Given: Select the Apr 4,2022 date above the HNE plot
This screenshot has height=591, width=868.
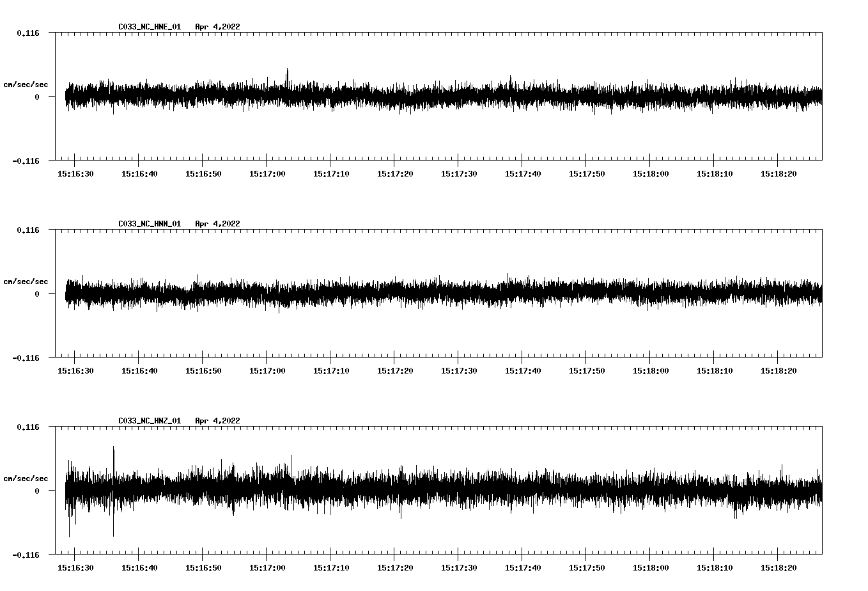Looking at the screenshot, I should pos(217,27).
